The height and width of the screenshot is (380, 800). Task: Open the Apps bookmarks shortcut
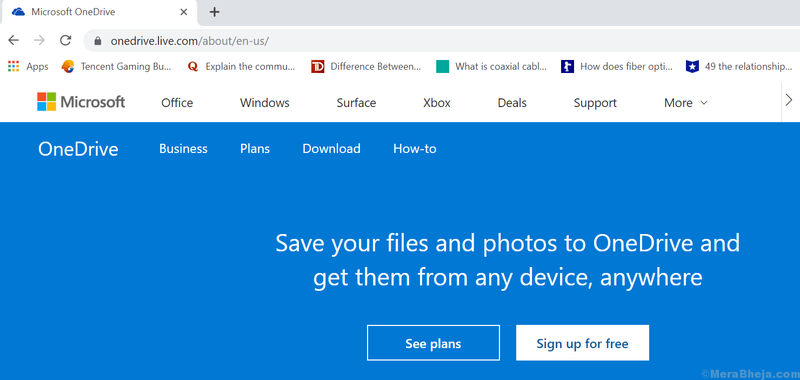tap(29, 66)
